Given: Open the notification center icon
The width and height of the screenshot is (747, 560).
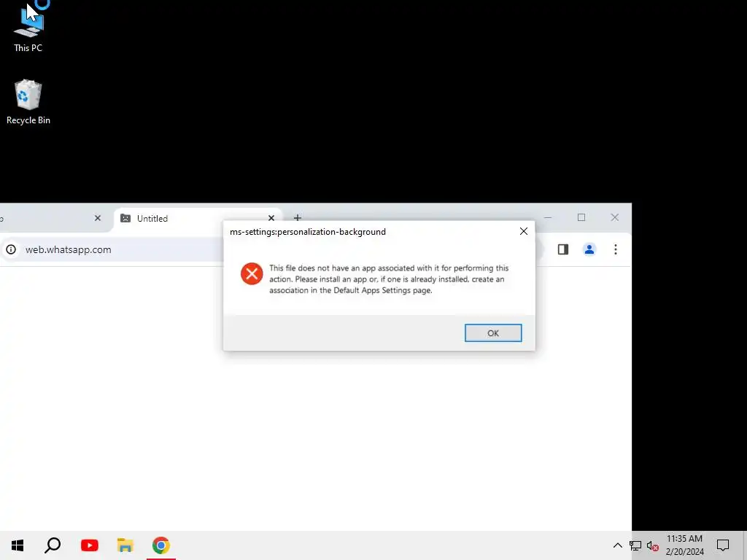Looking at the screenshot, I should (x=723, y=545).
